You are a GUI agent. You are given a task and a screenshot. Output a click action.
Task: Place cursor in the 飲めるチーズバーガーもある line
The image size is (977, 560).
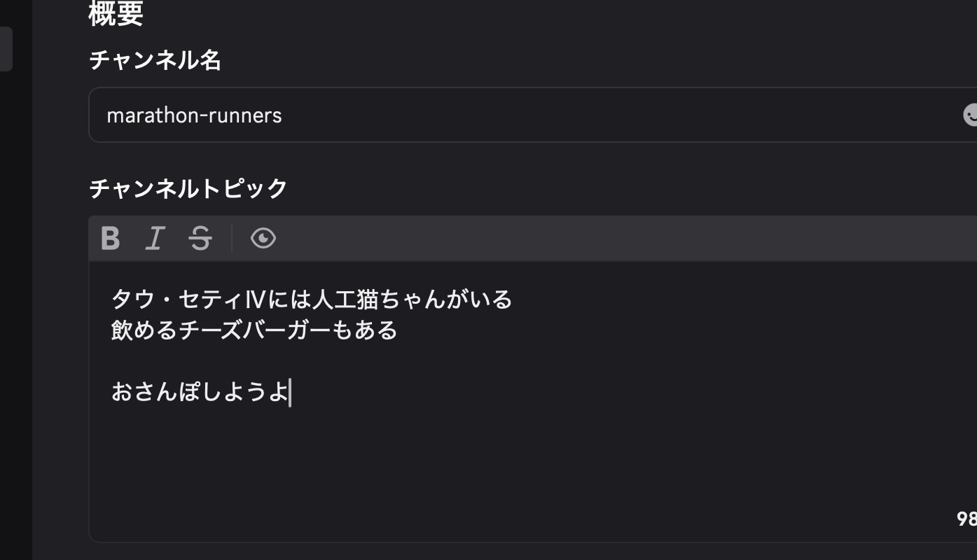(x=254, y=330)
